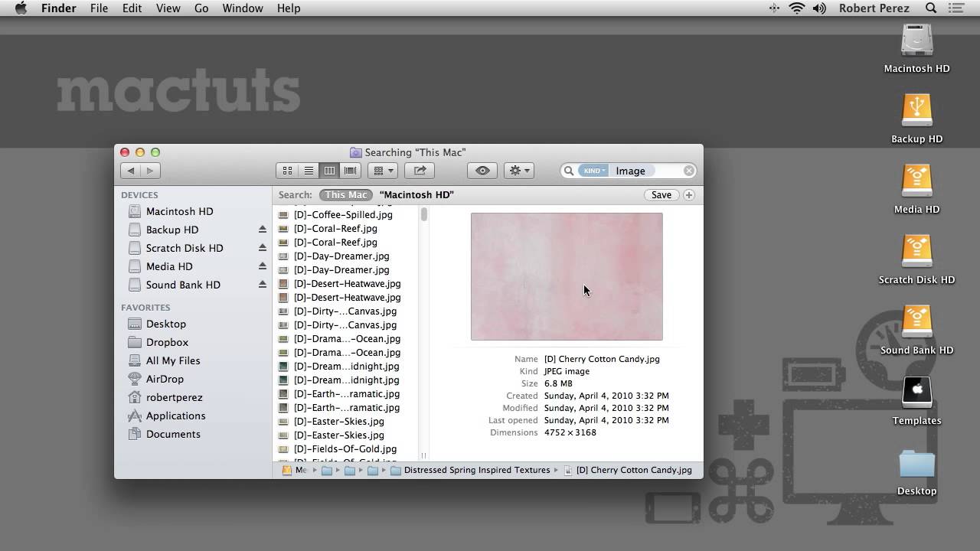This screenshot has width=980, height=551.
Task: Open the File menu
Action: click(x=99, y=8)
